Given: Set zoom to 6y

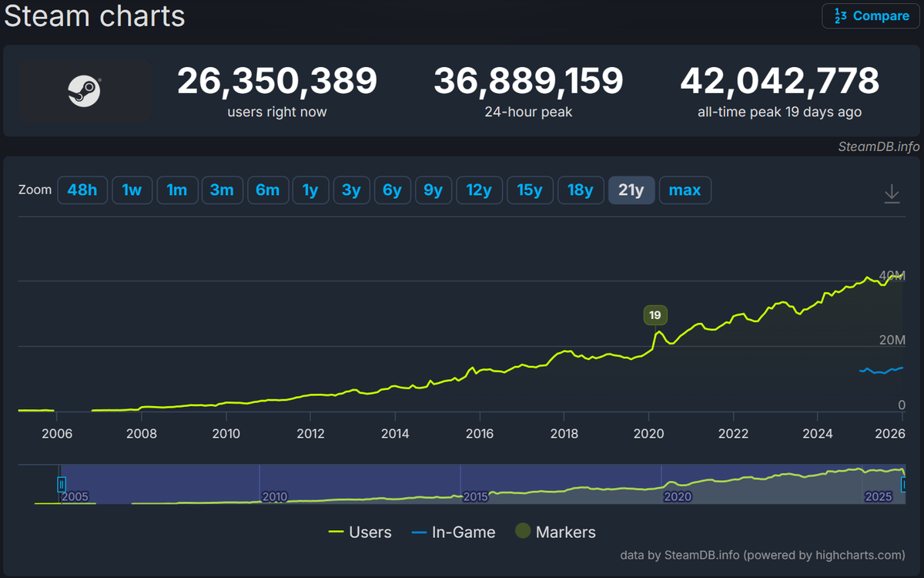Looking at the screenshot, I should (x=393, y=190).
